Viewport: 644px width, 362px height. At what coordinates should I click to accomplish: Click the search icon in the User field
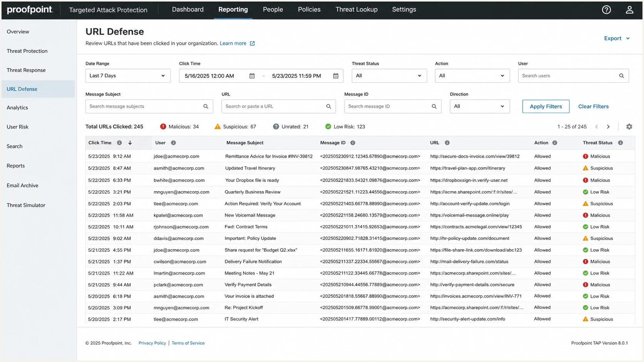coord(621,76)
